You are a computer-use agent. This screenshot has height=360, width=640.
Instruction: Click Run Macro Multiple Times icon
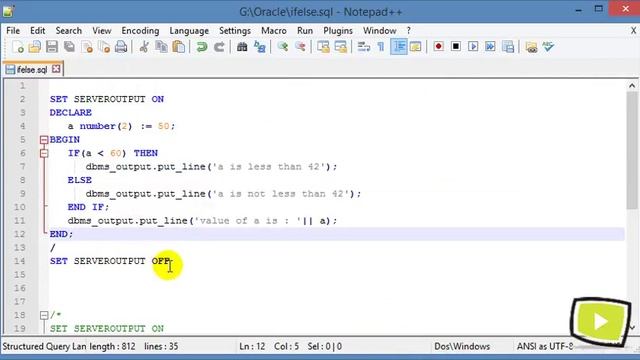click(x=490, y=47)
